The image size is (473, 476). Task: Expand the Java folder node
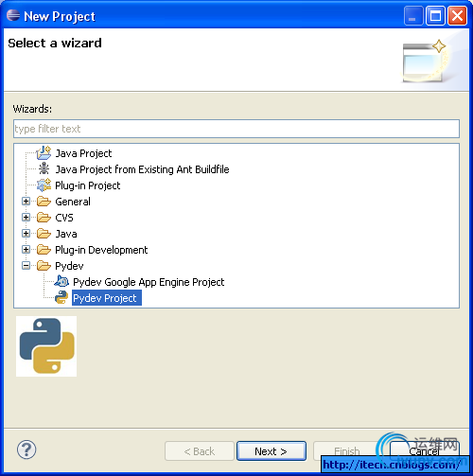pos(26,234)
